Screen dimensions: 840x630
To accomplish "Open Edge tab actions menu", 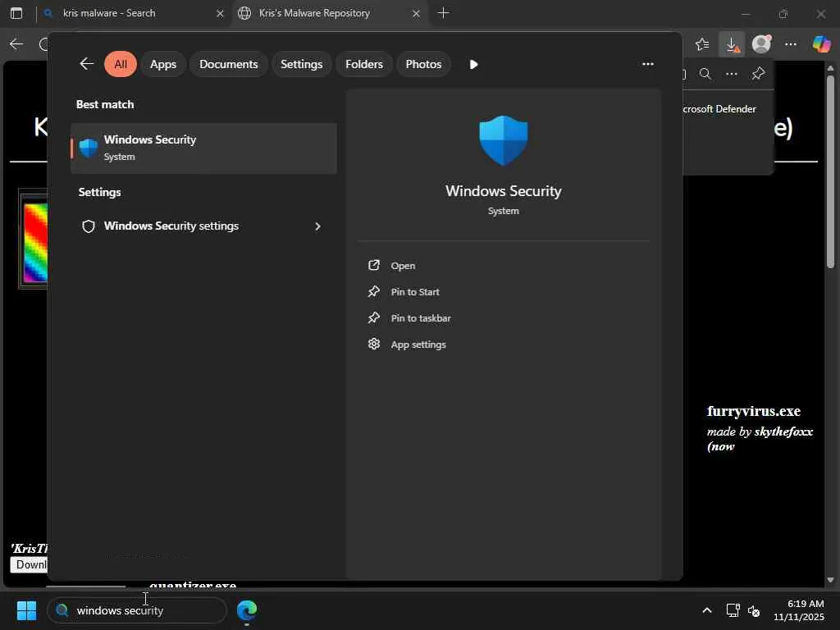I will click(x=16, y=13).
